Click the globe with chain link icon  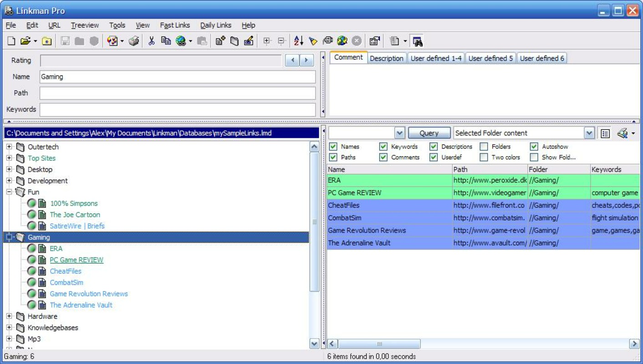click(x=181, y=41)
